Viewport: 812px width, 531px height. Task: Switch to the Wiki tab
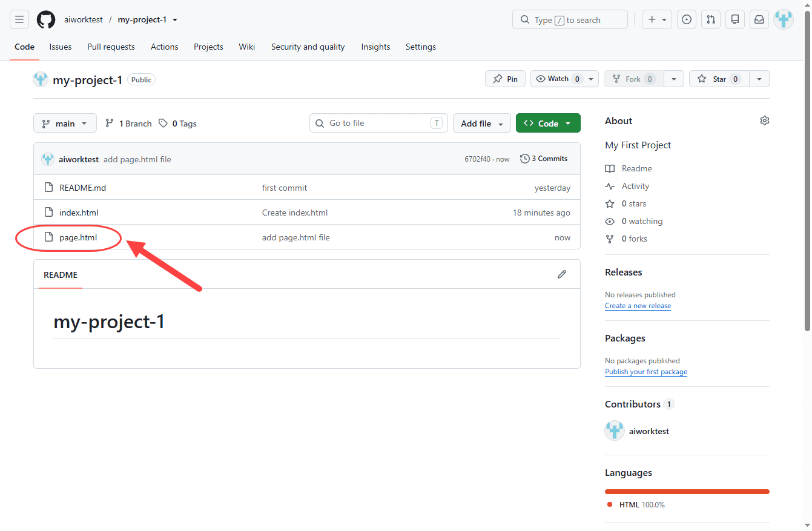(x=247, y=47)
